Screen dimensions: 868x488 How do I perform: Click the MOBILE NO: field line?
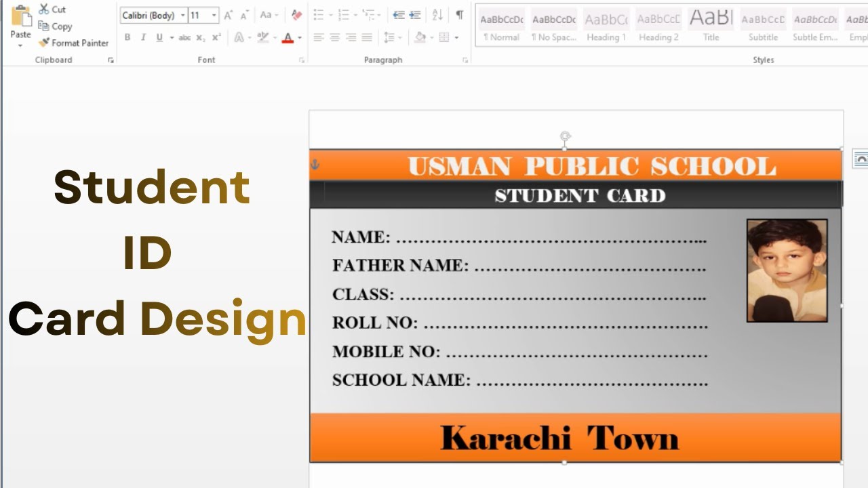[520, 352]
